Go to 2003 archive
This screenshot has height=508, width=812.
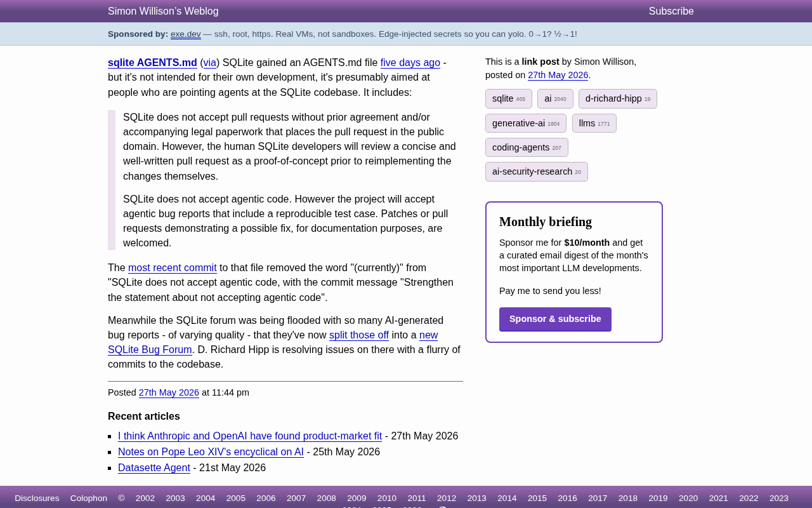tap(176, 498)
